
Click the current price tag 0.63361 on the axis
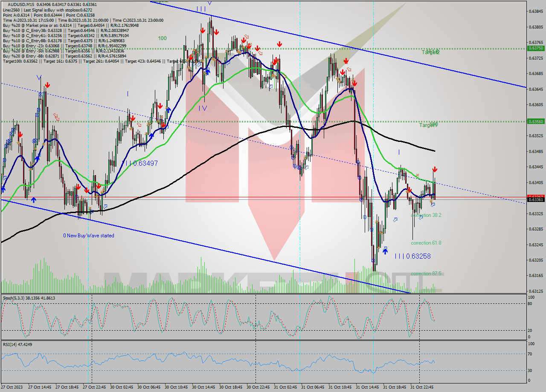pyautogui.click(x=535, y=197)
